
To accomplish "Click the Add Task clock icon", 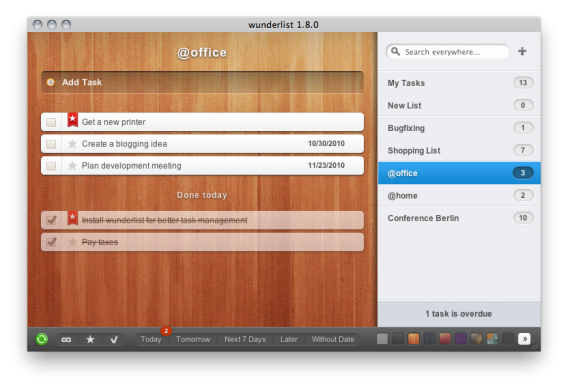I will click(51, 82).
